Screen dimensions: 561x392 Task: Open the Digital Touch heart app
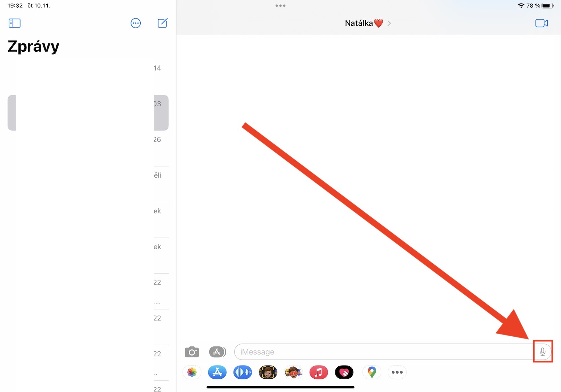pos(344,372)
